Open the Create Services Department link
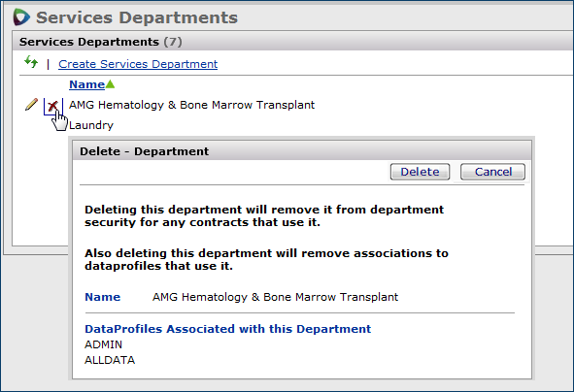Screen dimensions: 574x392 click(x=138, y=64)
